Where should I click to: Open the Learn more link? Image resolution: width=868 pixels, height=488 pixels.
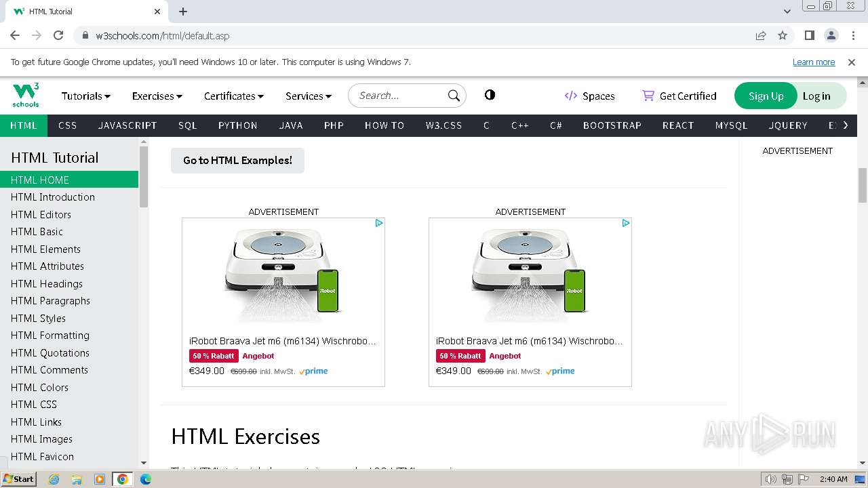pyautogui.click(x=814, y=62)
